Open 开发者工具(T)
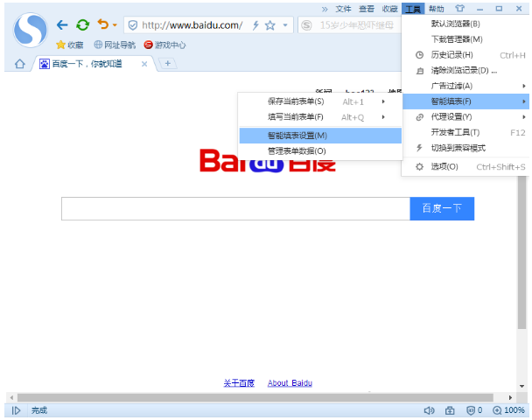This screenshot has width=532, height=420. pos(465,132)
